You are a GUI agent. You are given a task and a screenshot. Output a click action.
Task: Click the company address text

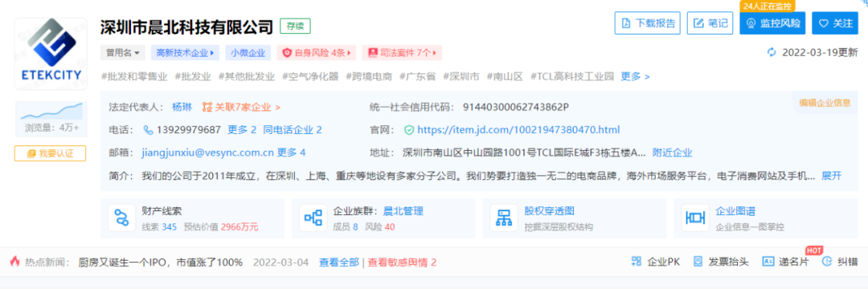(x=524, y=153)
